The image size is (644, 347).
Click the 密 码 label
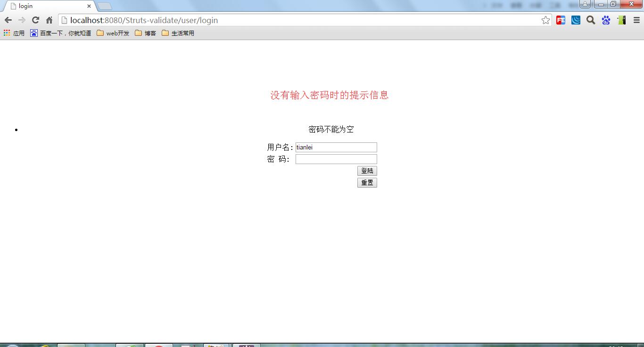(278, 159)
